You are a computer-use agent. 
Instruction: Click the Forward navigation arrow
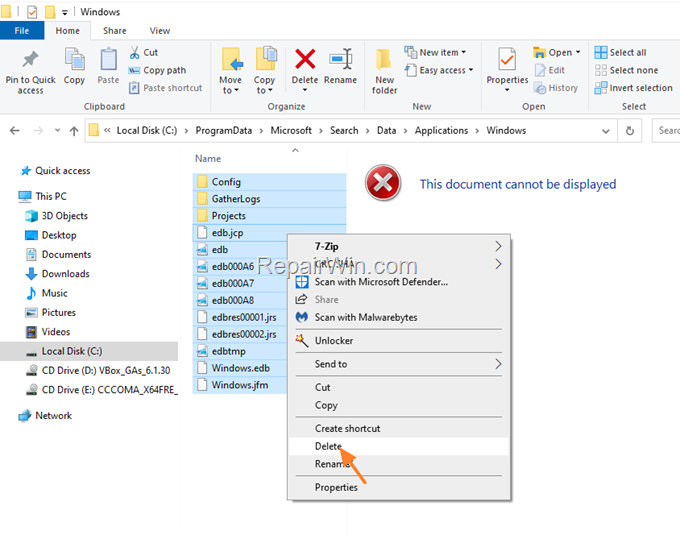click(x=38, y=130)
